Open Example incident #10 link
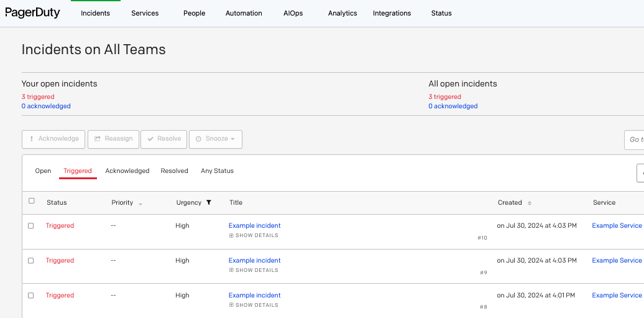Screen dimensions: 644x318 [255, 225]
